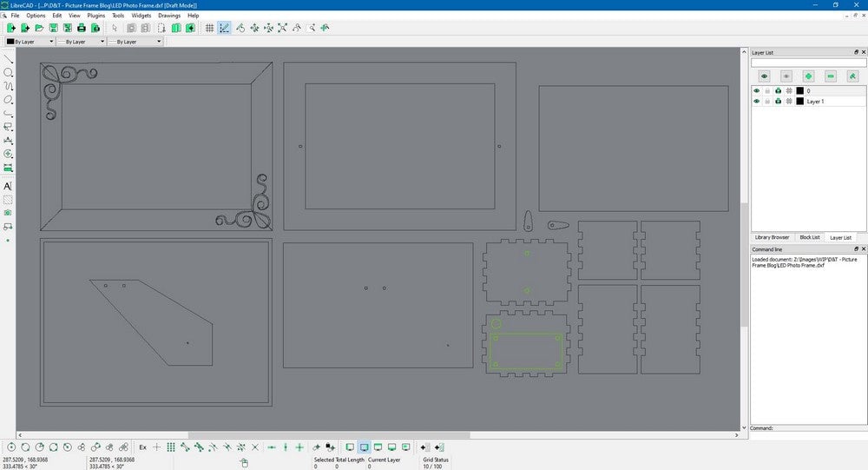Click the Print icon in top toolbar
The width and height of the screenshot is (868, 470).
pyautogui.click(x=82, y=28)
